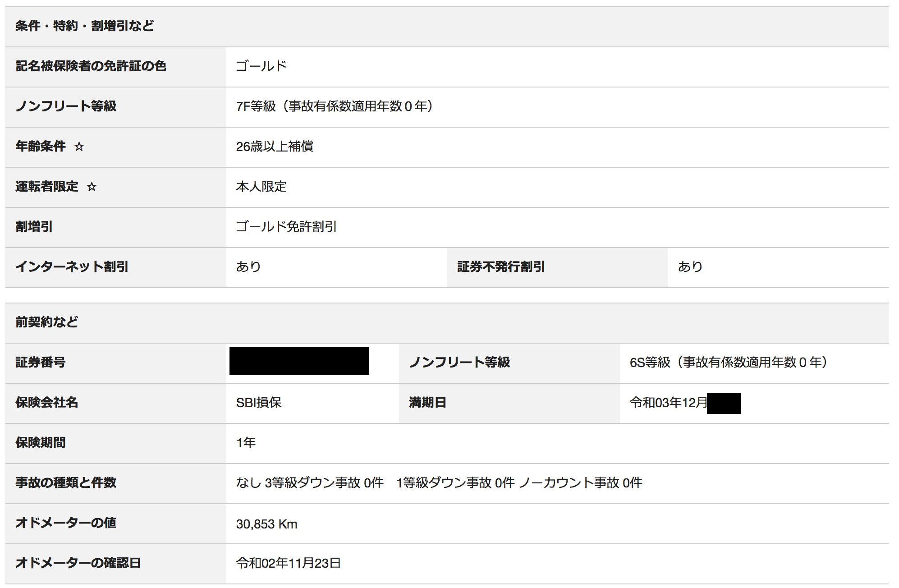This screenshot has height=588, width=899.
Task: Click the redacted 証券番号 black box
Action: click(299, 361)
